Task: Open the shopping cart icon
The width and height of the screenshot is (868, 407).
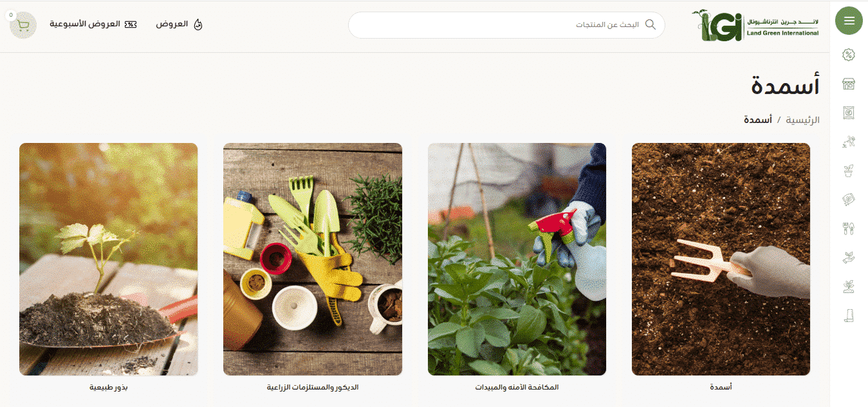Action: pos(23,25)
